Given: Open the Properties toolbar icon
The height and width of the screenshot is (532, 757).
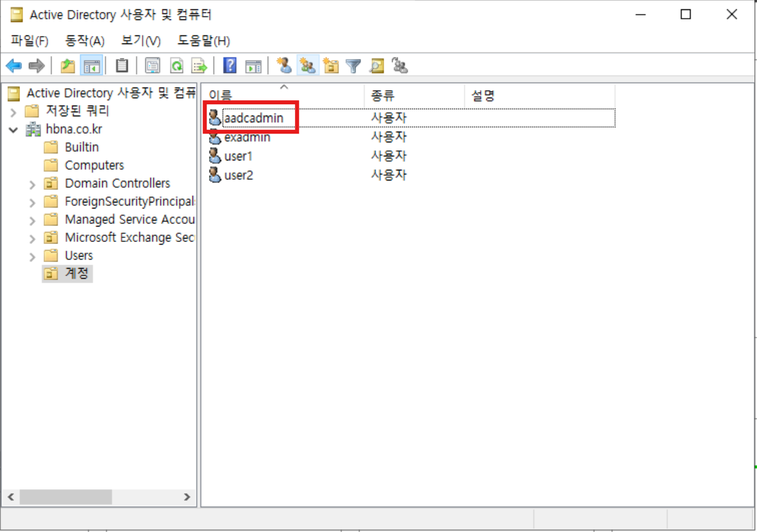Looking at the screenshot, I should [x=152, y=65].
